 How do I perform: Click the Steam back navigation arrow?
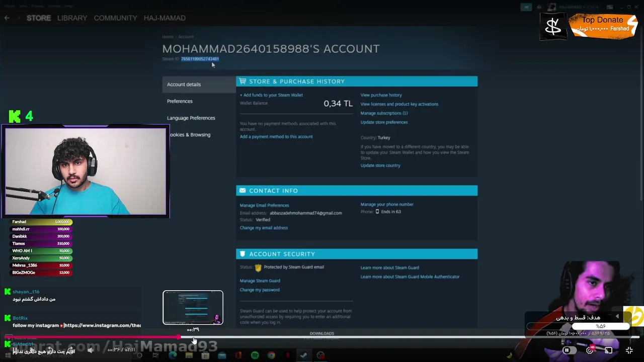(7, 18)
